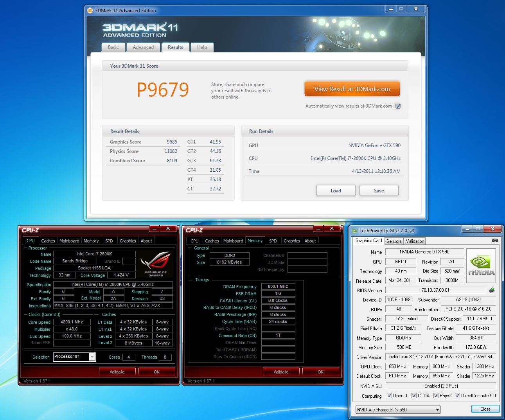Take a GPU-Z screenshot with camera icon

494,241
